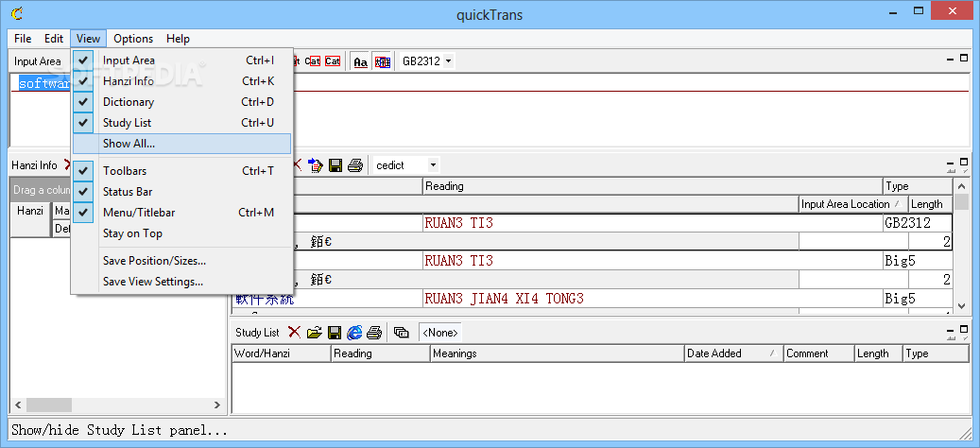This screenshot has height=448, width=980.
Task: Minimize the Dictionary panel
Action: click(x=952, y=163)
